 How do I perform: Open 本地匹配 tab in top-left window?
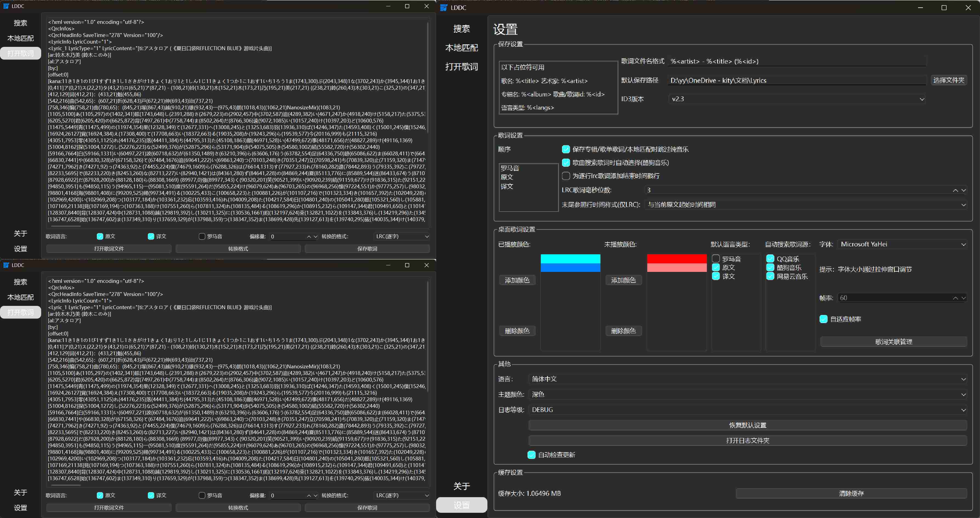pyautogui.click(x=21, y=38)
